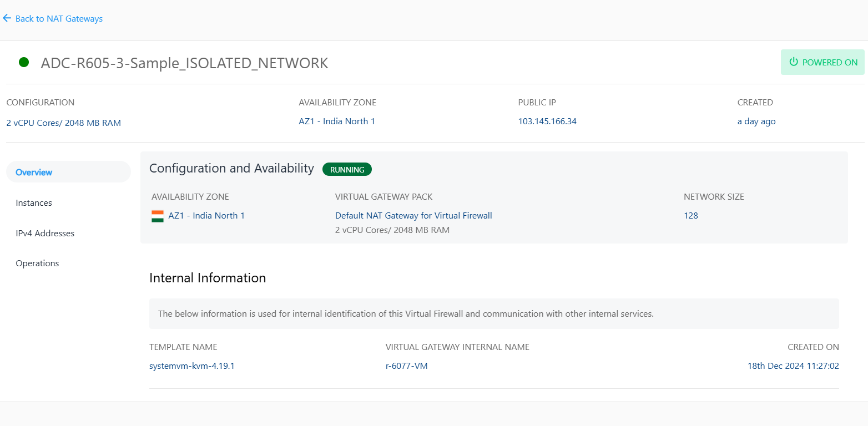
Task: Click network size value 128
Action: [x=691, y=216]
